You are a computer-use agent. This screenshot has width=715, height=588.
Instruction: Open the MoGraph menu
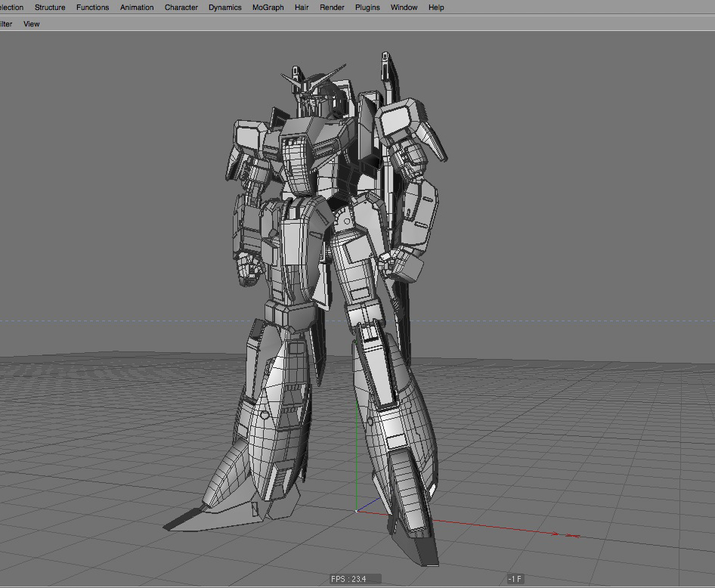coord(268,8)
